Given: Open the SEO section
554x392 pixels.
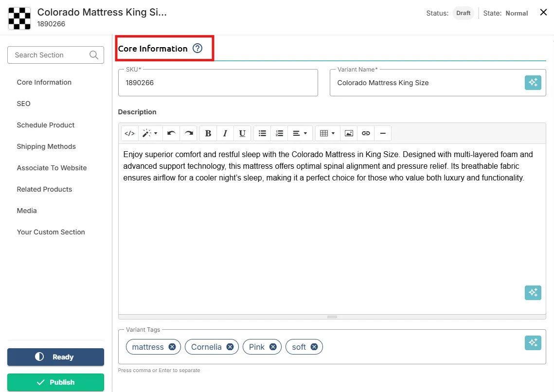Looking at the screenshot, I should click(x=24, y=104).
